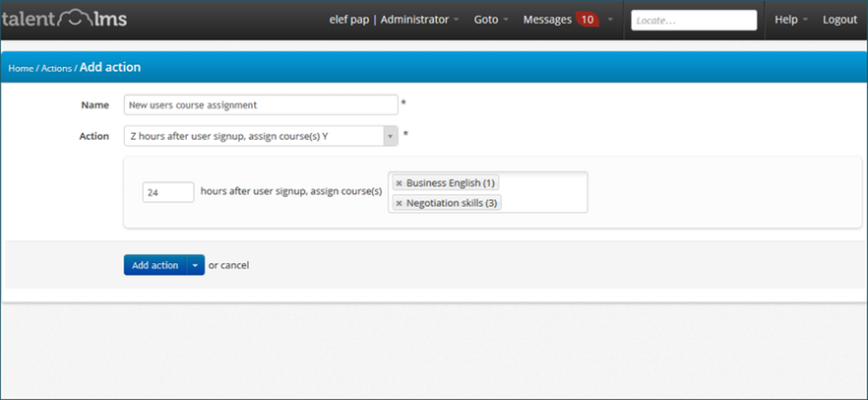Click the Add action page title
Viewport: 868px width, 400px height.
point(110,68)
